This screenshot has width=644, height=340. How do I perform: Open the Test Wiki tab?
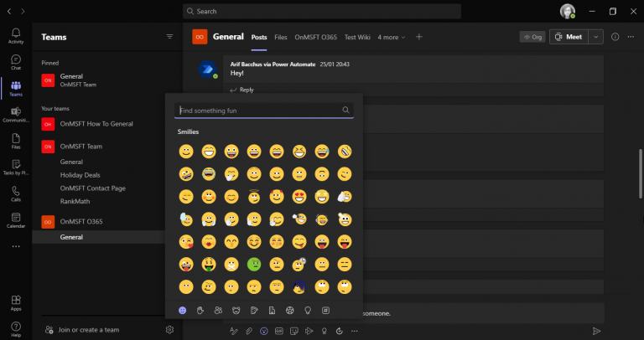pos(357,38)
